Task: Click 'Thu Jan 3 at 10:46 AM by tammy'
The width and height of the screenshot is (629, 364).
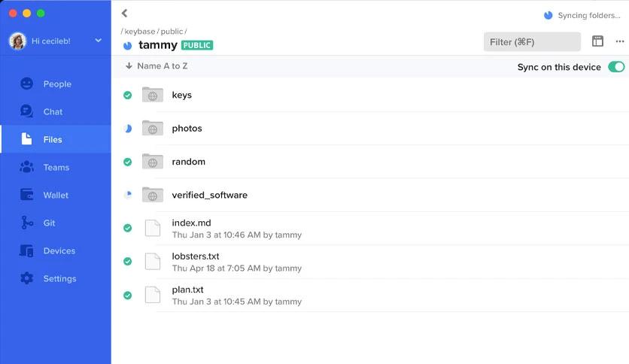Action: (x=237, y=235)
